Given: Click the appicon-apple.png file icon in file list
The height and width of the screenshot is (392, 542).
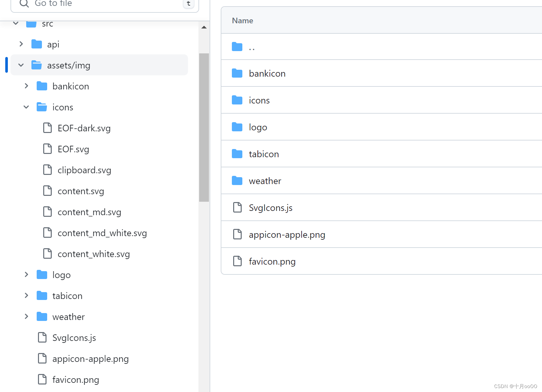Looking at the screenshot, I should click(237, 234).
